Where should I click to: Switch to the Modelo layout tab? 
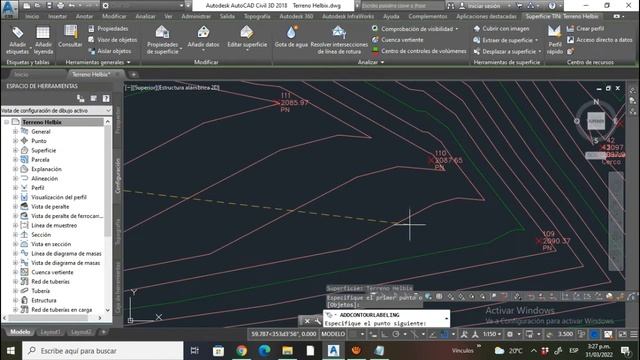(x=20, y=332)
